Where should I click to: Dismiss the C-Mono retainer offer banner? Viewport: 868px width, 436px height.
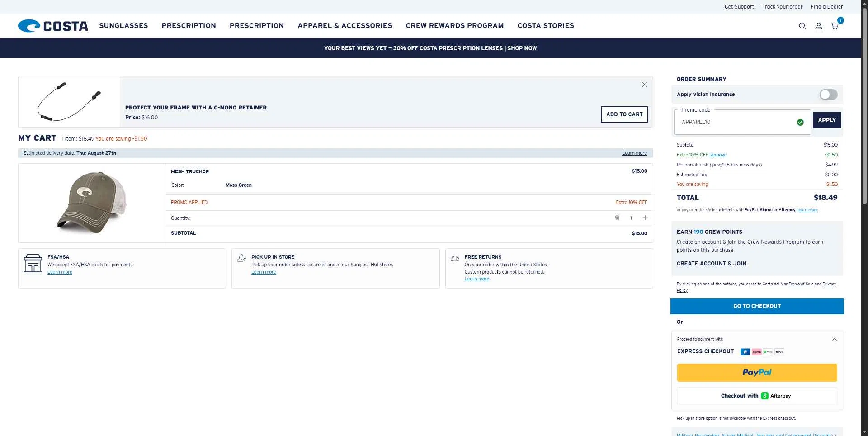645,85
